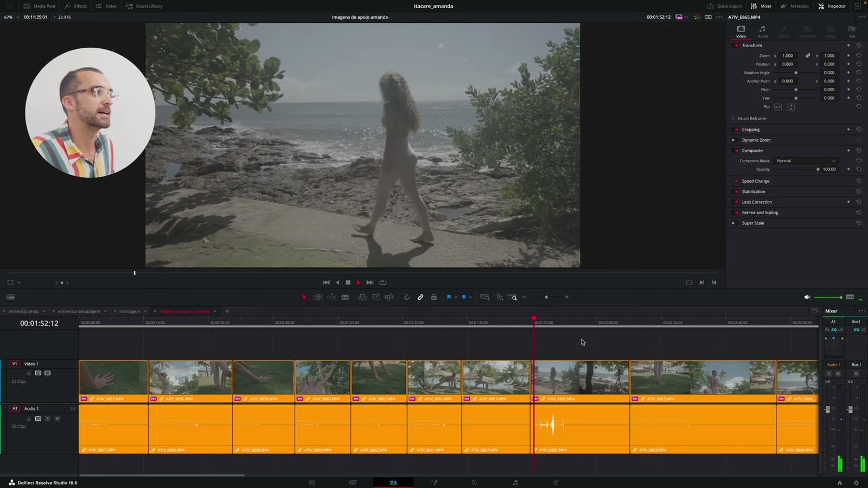868x488 pixels.
Task: Click the Quick Export button
Action: pos(724,6)
